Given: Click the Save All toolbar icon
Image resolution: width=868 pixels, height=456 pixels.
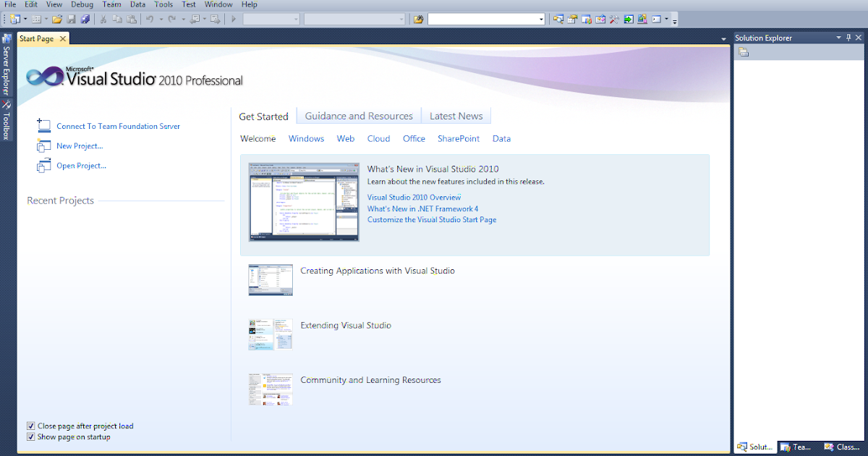Looking at the screenshot, I should pos(85,19).
